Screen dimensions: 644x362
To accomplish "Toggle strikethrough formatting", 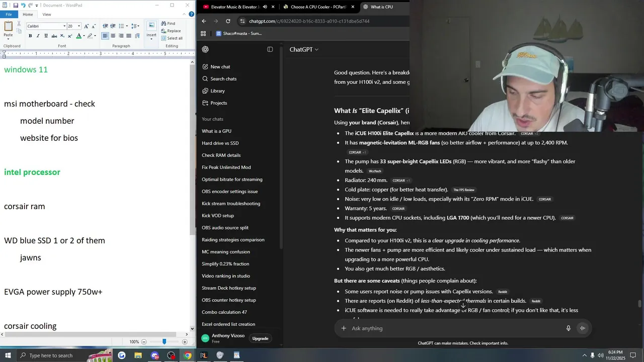I will [x=54, y=36].
